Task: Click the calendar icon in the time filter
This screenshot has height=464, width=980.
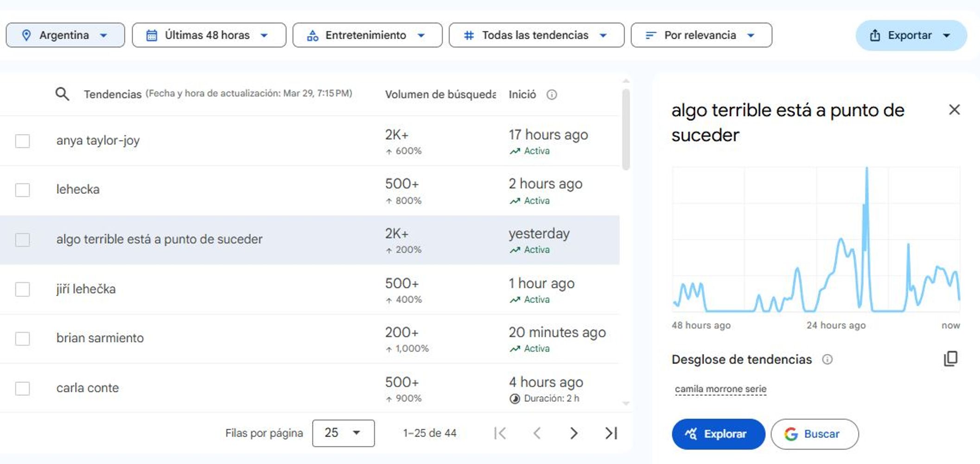Action: [152, 35]
